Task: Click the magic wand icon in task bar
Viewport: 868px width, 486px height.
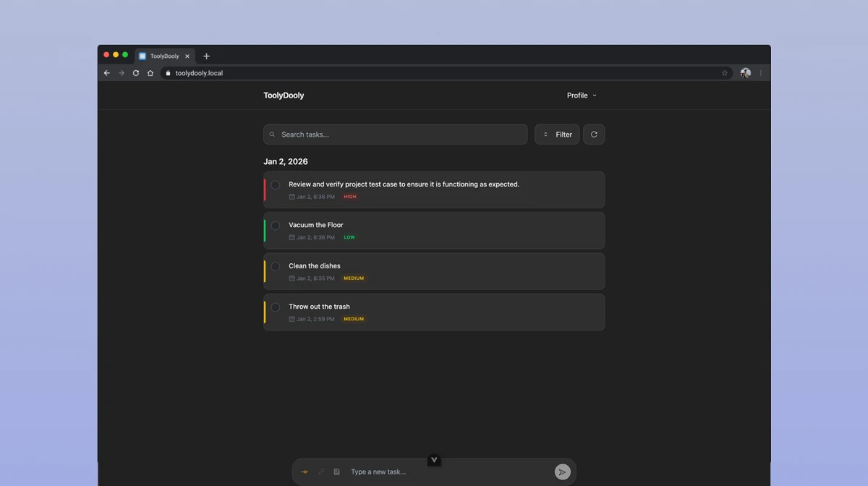Action: coord(321,472)
